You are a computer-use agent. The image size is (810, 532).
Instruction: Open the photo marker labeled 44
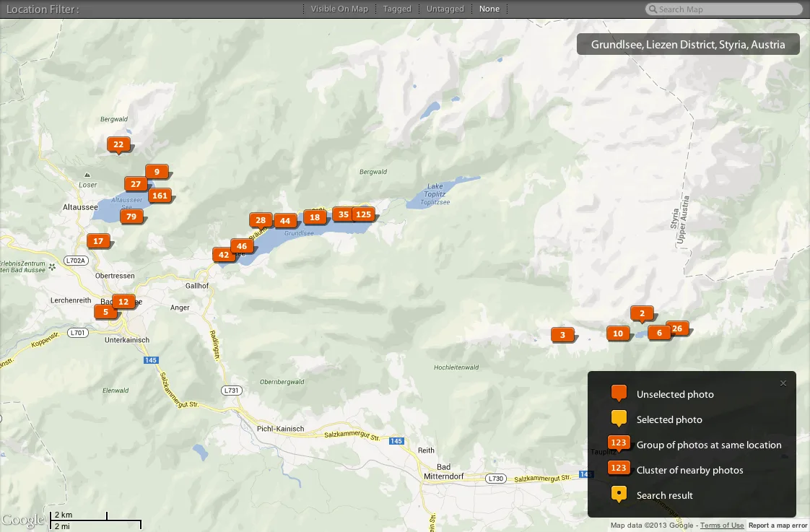tap(285, 221)
